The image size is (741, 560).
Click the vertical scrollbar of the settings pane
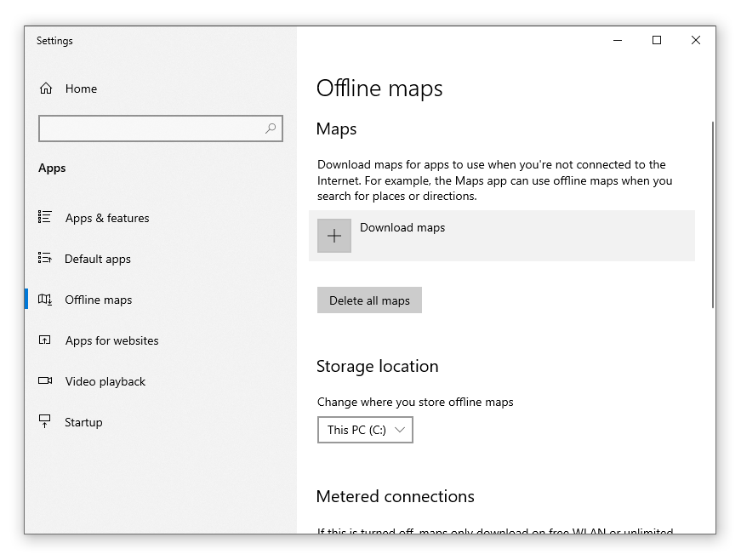point(713,215)
